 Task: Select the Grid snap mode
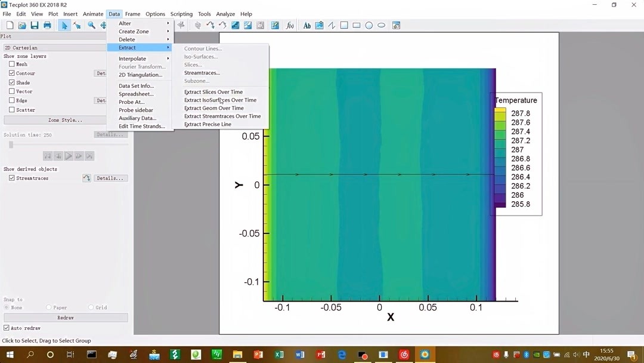tap(91, 307)
